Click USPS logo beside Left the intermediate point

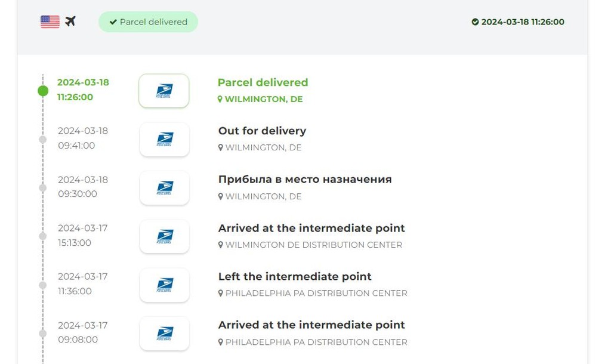point(165,285)
